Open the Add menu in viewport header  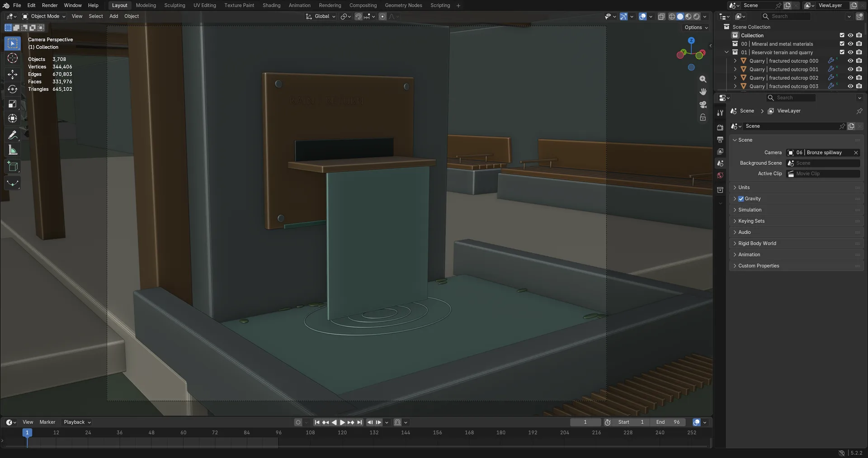113,16
